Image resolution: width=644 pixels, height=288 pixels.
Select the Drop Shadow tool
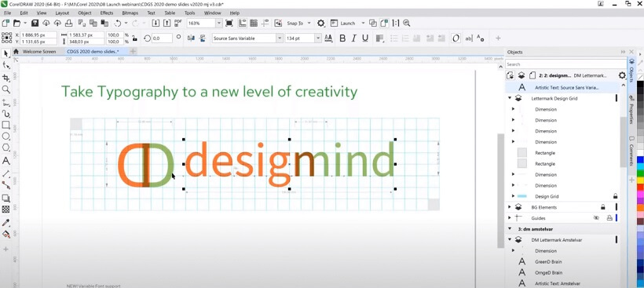point(5,199)
